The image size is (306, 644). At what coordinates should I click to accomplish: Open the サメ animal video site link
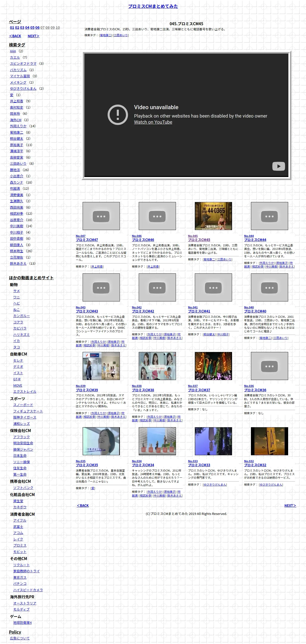point(17,291)
